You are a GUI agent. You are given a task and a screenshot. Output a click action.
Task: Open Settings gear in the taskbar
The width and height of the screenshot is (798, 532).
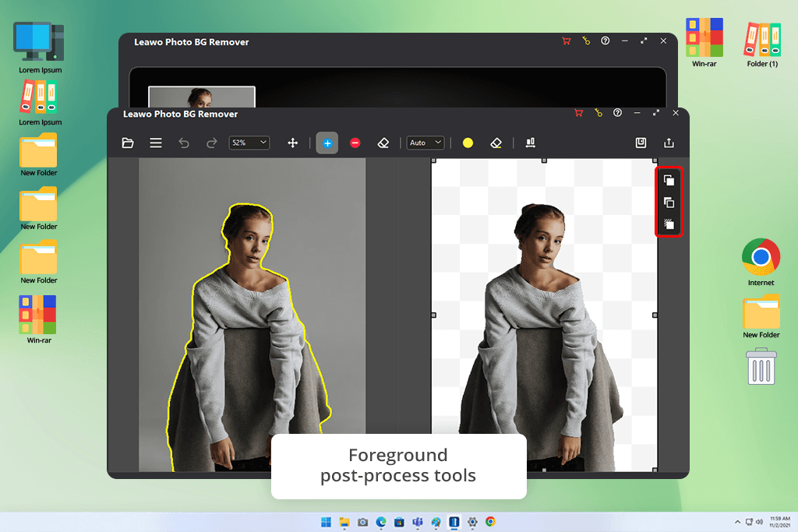(472, 522)
